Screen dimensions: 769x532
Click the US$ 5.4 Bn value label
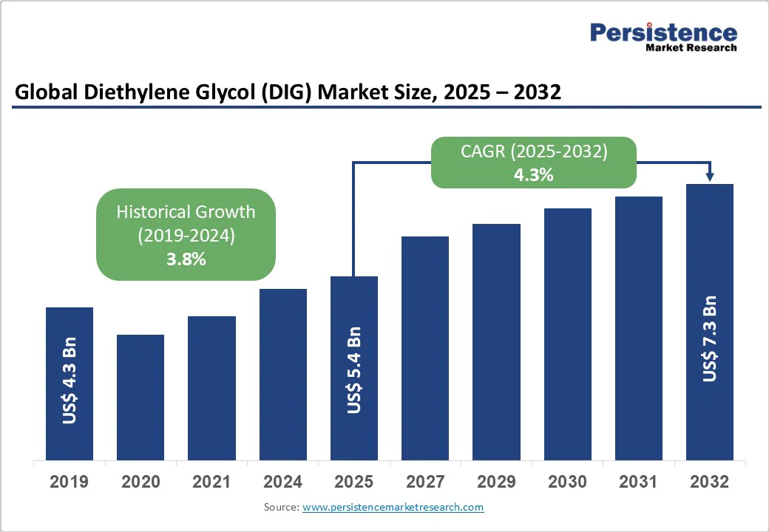(354, 369)
